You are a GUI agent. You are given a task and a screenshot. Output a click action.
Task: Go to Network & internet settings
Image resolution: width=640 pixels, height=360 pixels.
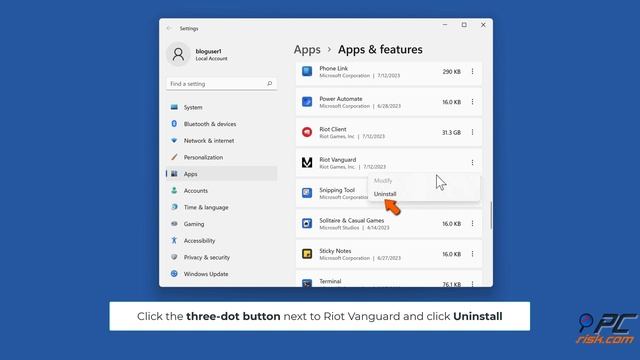coord(221,141)
